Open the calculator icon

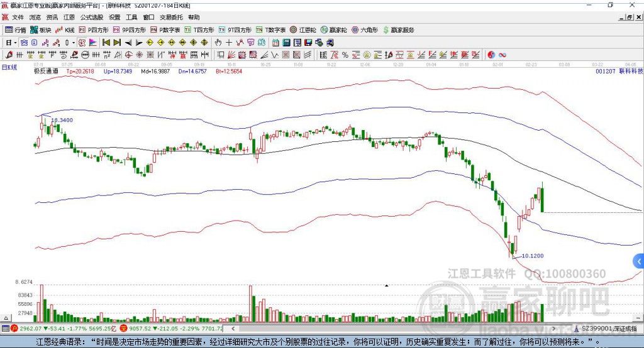(286, 42)
